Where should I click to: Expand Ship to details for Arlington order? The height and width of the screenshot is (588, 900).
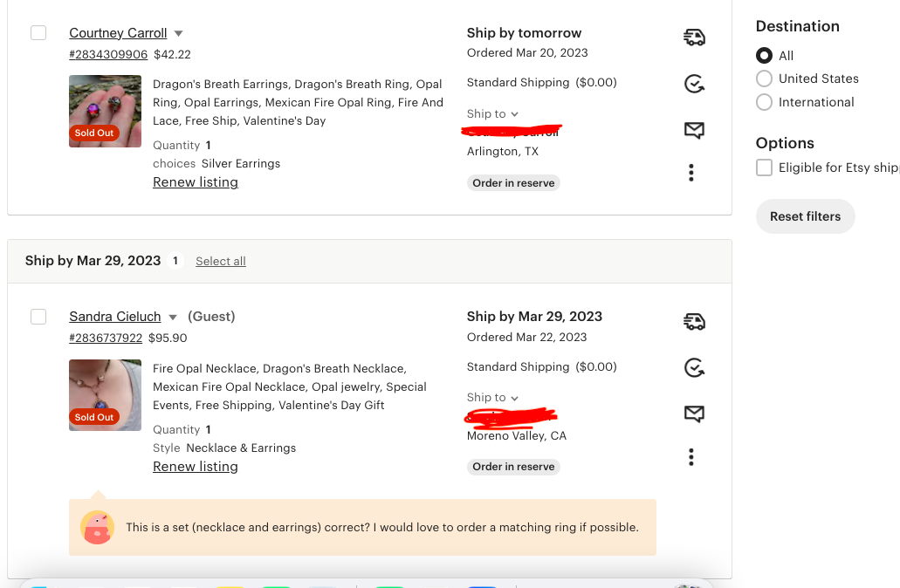[x=492, y=113]
